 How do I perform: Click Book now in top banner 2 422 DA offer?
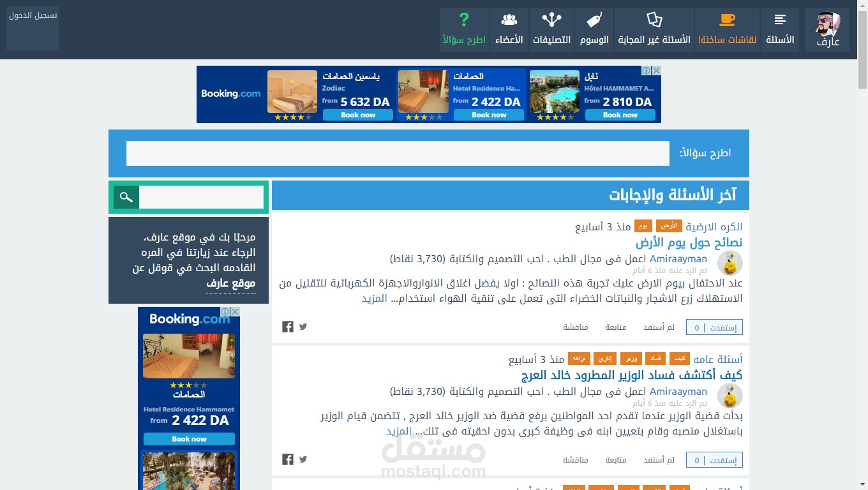click(489, 115)
